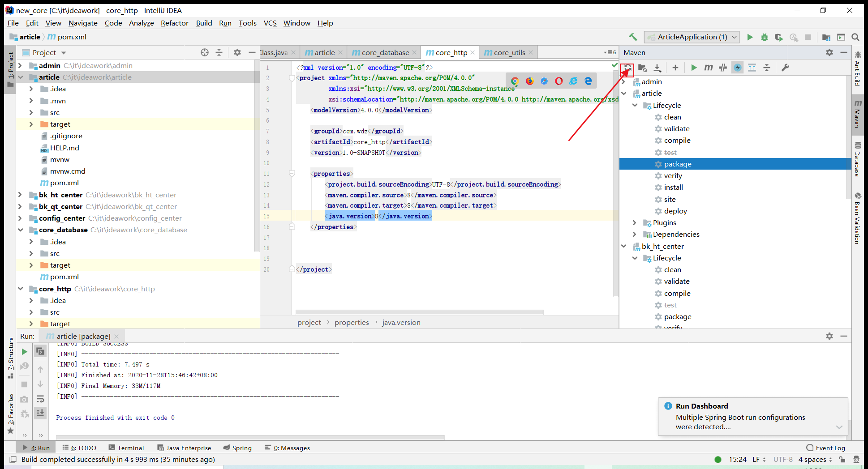This screenshot has height=469, width=868.
Task: Expand the admin module in Project tree
Action: [20, 65]
